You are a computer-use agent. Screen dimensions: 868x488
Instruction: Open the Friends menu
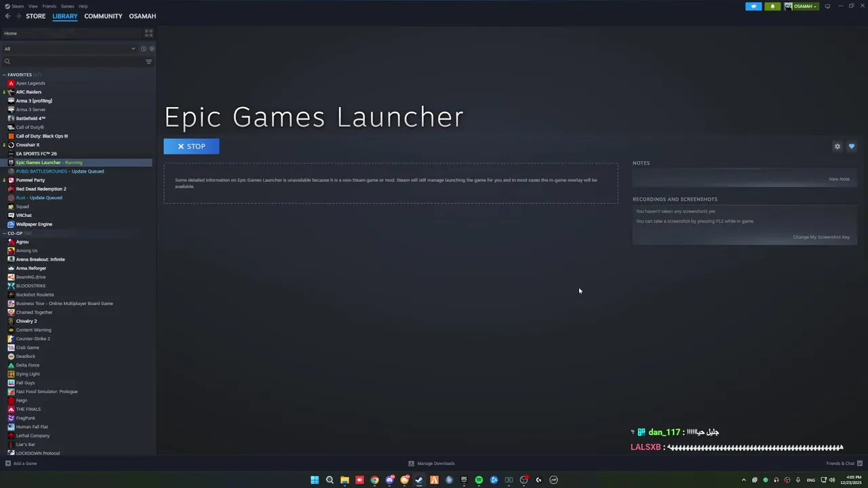click(x=49, y=6)
